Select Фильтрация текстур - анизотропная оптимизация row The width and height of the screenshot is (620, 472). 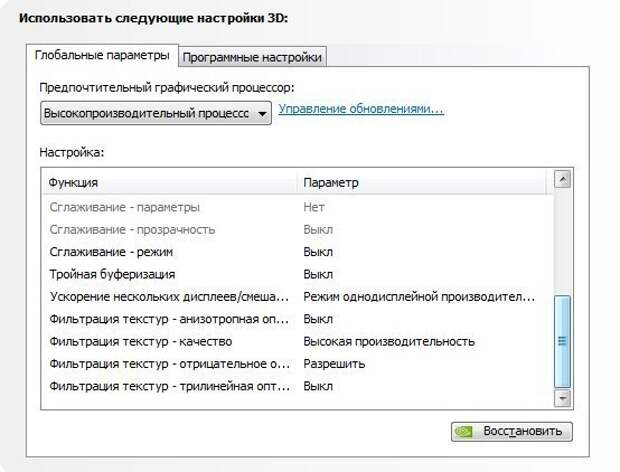click(x=167, y=319)
